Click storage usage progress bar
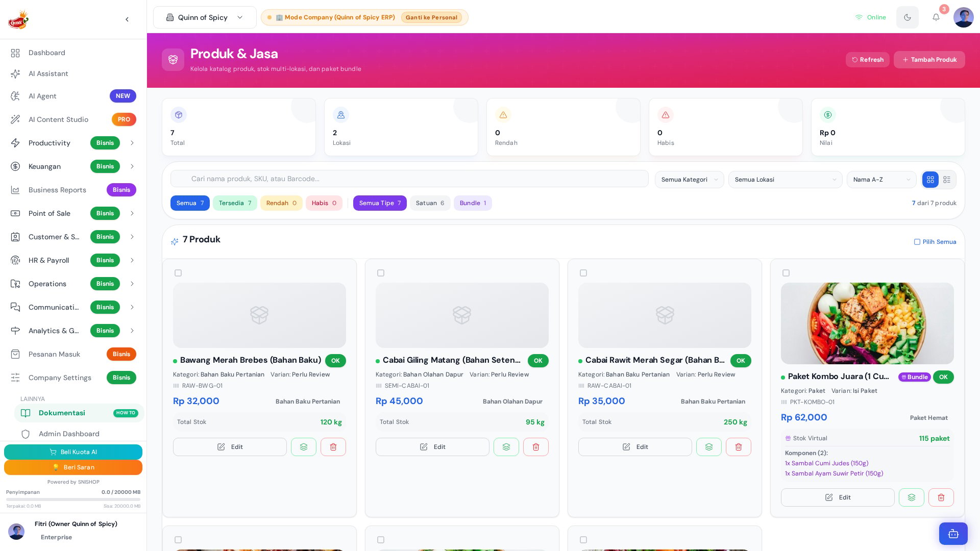Screen dimensions: 980x551 (x=73, y=499)
